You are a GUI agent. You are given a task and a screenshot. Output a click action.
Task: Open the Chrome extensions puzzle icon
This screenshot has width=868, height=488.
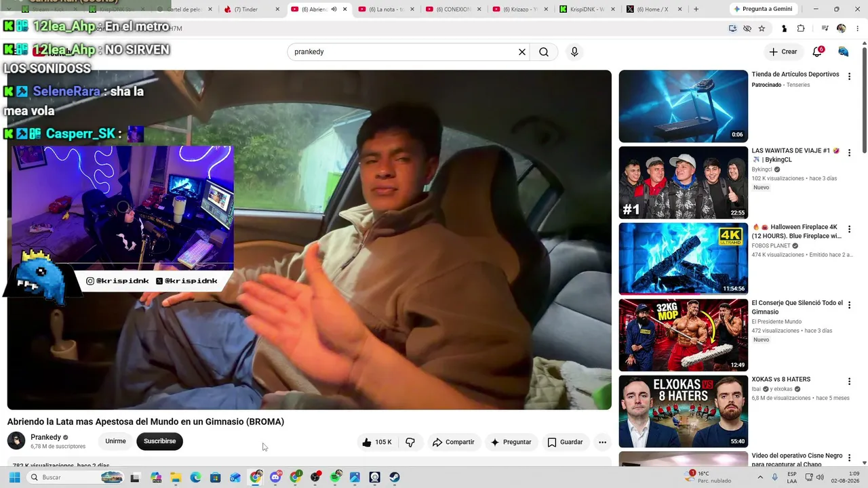click(x=801, y=28)
